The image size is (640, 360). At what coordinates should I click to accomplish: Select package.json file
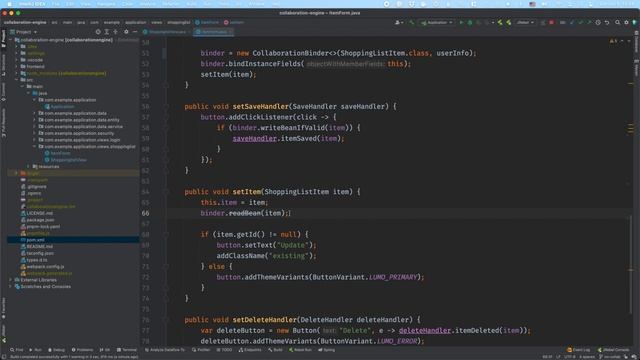point(38,220)
